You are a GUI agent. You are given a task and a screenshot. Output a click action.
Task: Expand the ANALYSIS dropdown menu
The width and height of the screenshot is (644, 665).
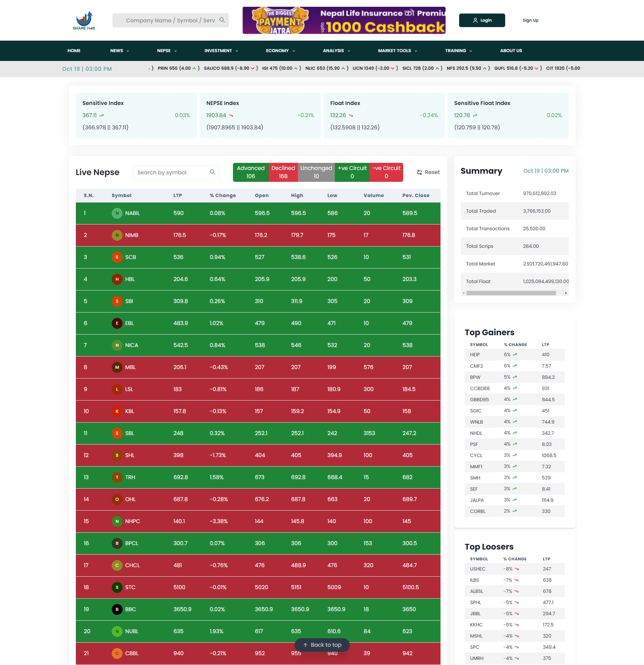[x=336, y=50]
